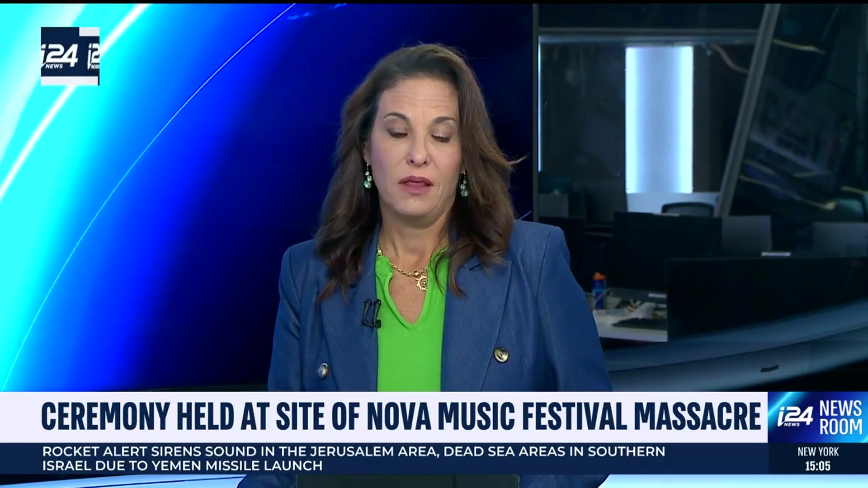Click the 15:05 clock display
Image resolution: width=868 pixels, height=488 pixels.
coord(817,466)
